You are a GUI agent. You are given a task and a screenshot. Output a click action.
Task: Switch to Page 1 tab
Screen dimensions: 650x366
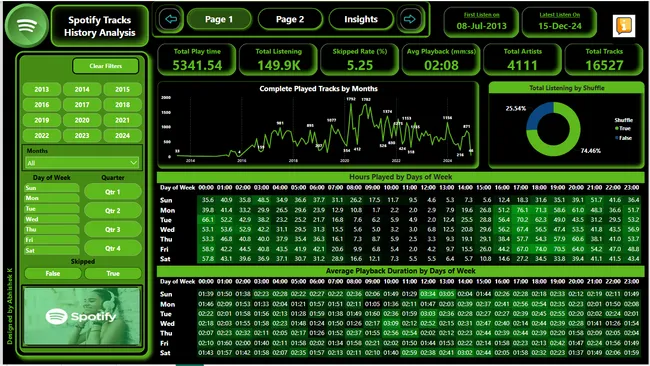point(219,19)
